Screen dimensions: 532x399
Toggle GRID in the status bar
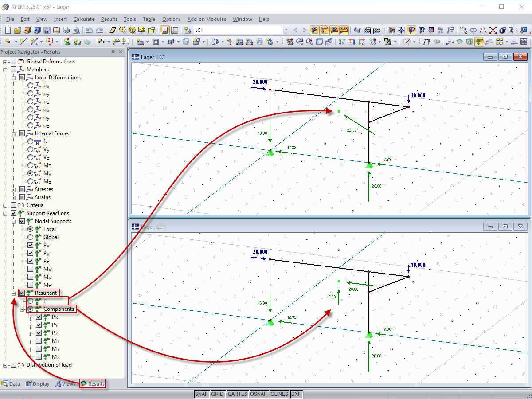point(217,394)
